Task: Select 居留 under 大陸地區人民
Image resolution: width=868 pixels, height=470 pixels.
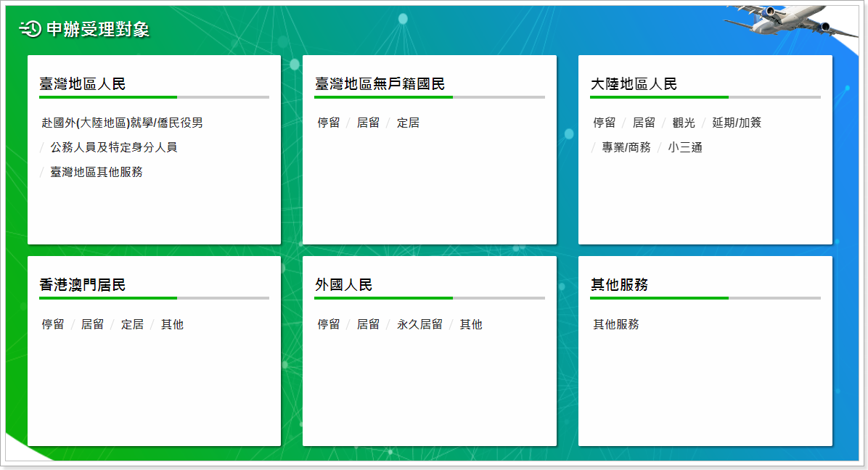Action: tap(644, 123)
